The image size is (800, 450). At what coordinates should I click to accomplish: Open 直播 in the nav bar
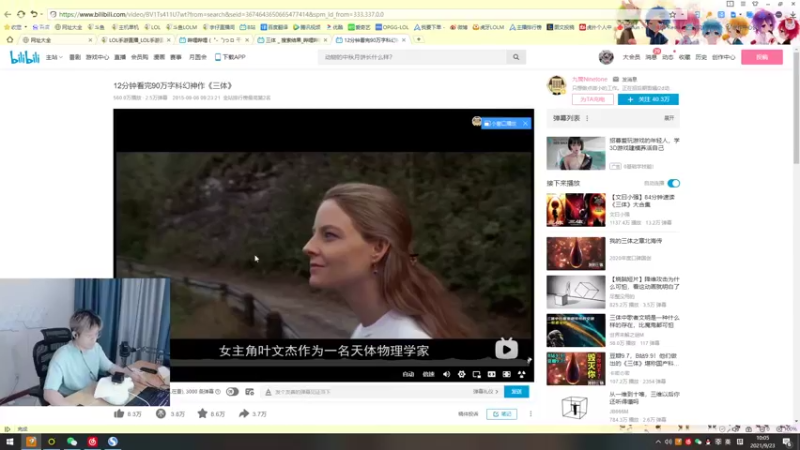120,57
